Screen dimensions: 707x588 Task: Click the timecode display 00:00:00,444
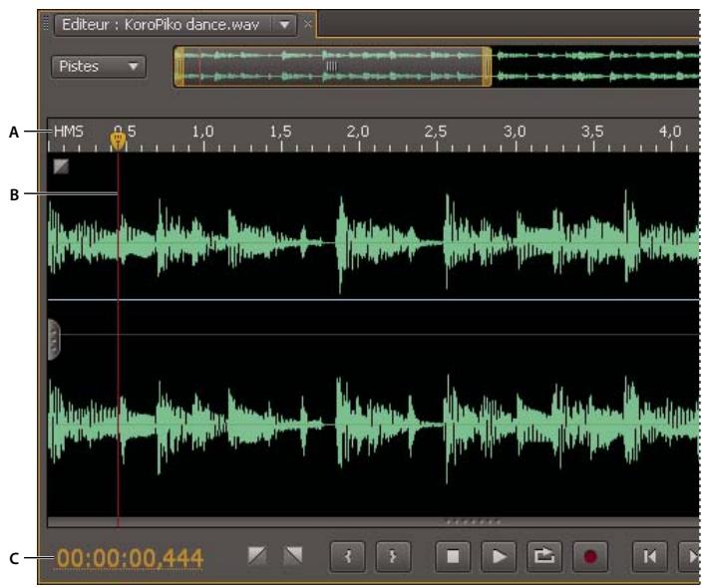coord(130,558)
